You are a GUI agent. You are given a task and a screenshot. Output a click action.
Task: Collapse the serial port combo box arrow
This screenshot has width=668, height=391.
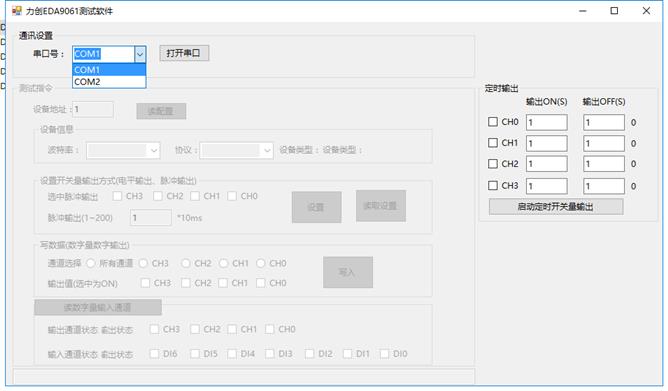(x=140, y=54)
